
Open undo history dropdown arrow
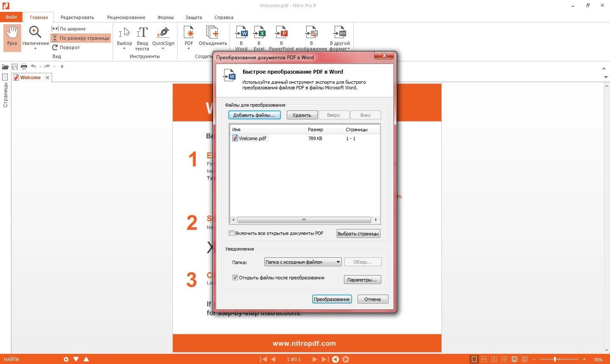point(40,66)
